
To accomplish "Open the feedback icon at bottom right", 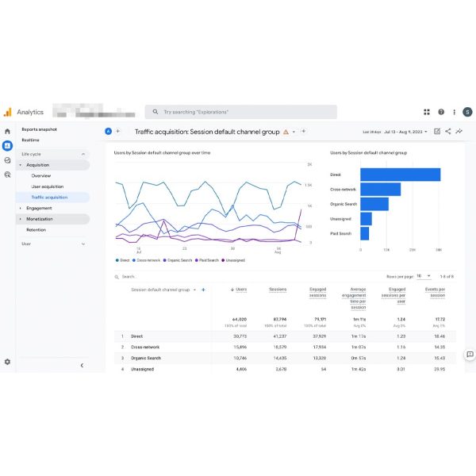I will click(470, 355).
